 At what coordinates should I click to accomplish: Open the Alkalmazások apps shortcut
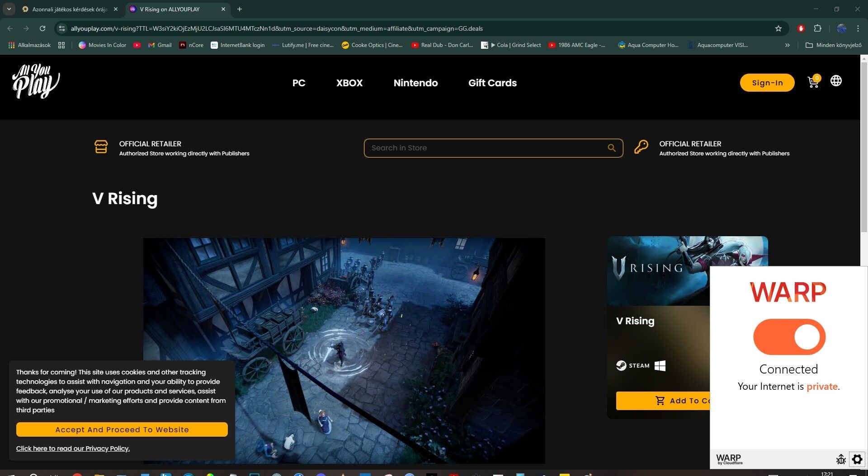coord(29,45)
